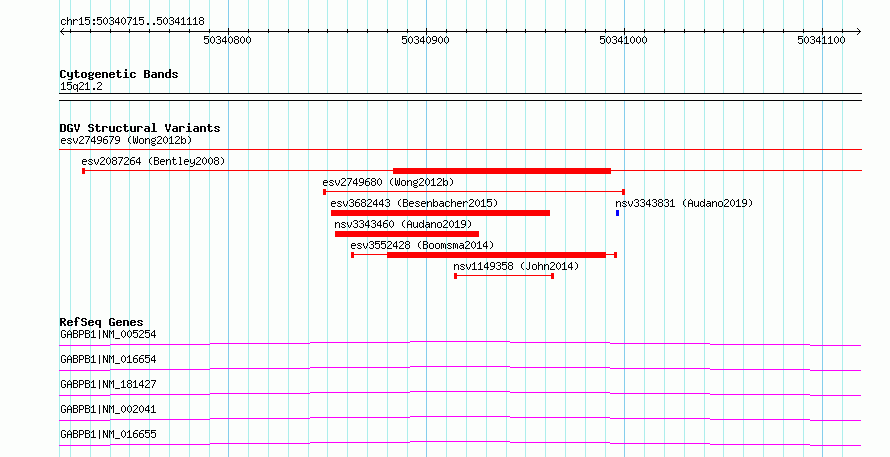Click the small blue nsv3343831 variant marker
The height and width of the screenshot is (457, 890).
pyautogui.click(x=618, y=213)
